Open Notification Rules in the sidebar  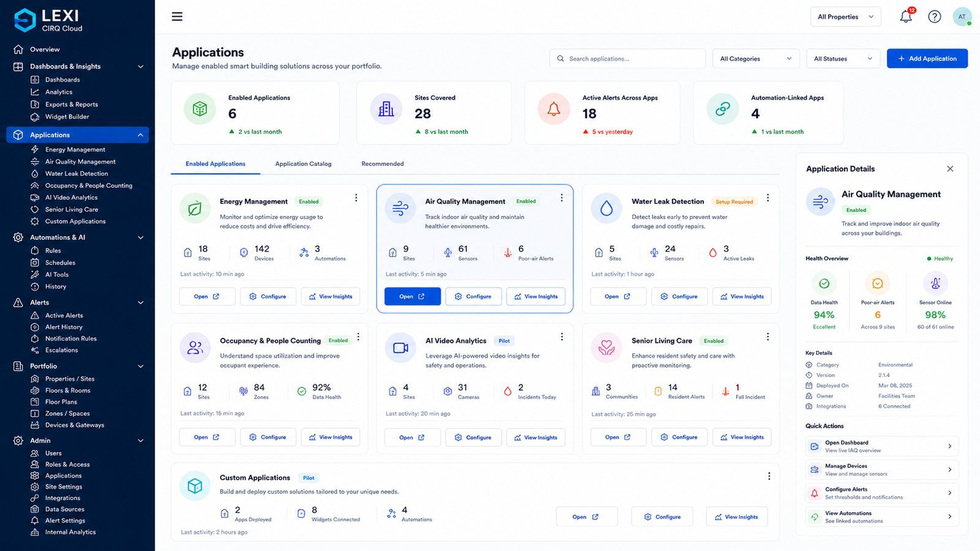70,339
